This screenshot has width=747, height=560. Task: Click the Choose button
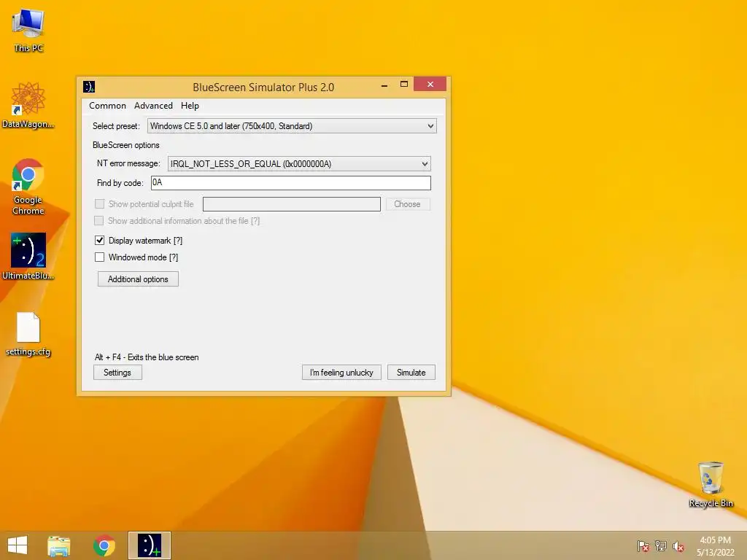pyautogui.click(x=407, y=204)
